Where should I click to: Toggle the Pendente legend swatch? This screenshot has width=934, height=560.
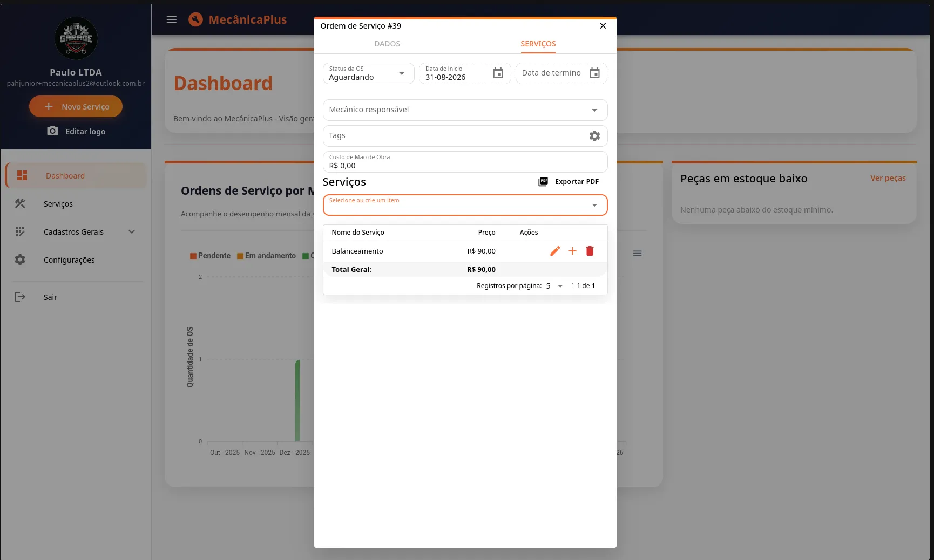point(193,256)
